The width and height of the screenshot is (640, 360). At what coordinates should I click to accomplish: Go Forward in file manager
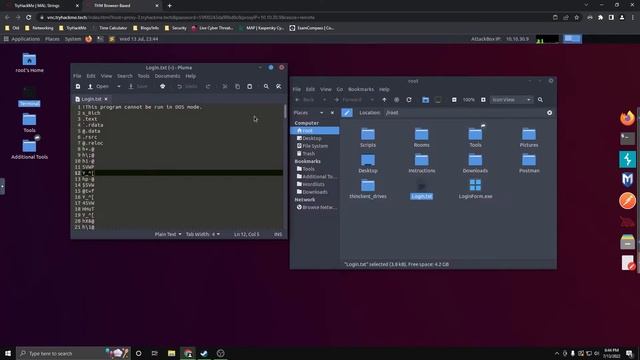pos(348,100)
